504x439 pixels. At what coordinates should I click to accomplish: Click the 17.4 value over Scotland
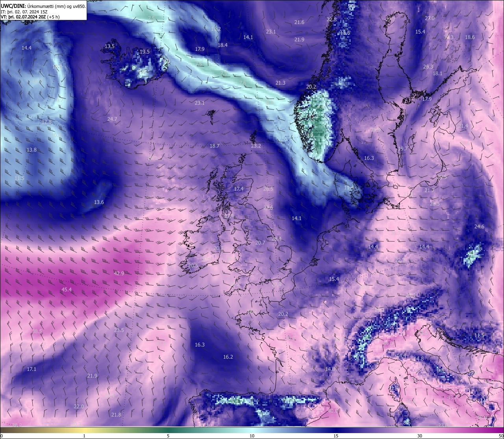click(x=239, y=189)
